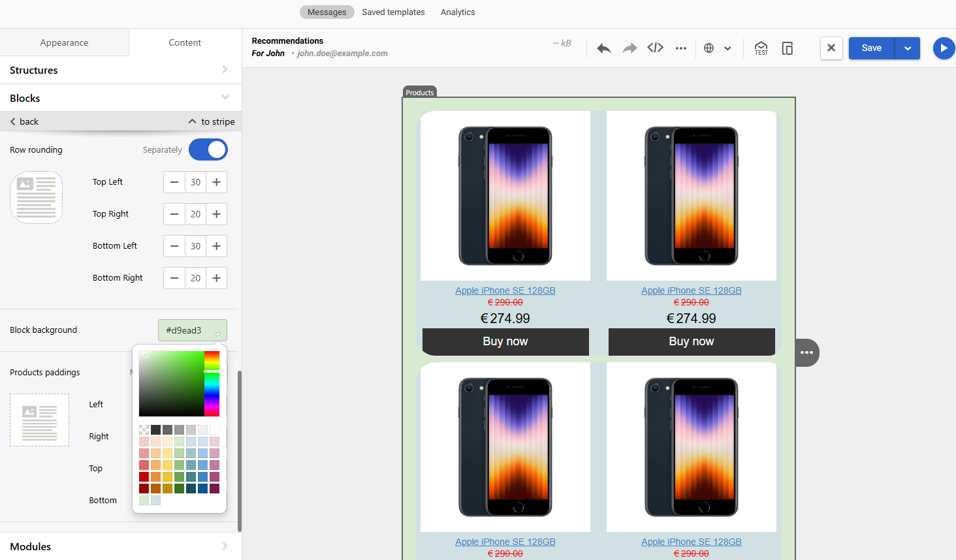This screenshot has width=956, height=560.
Task: Edit the Bottom Right rounding value field
Action: click(x=195, y=278)
